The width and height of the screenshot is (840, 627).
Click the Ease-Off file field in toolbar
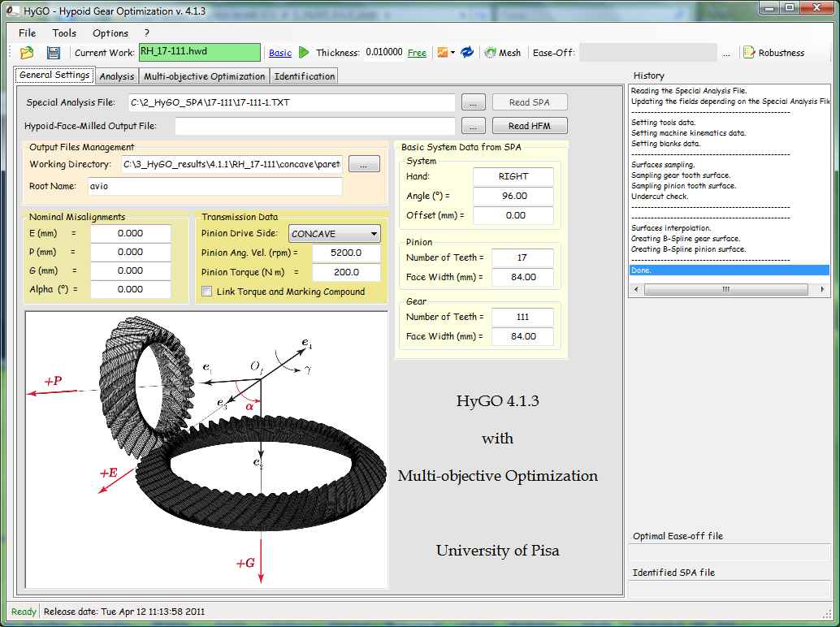tap(648, 53)
